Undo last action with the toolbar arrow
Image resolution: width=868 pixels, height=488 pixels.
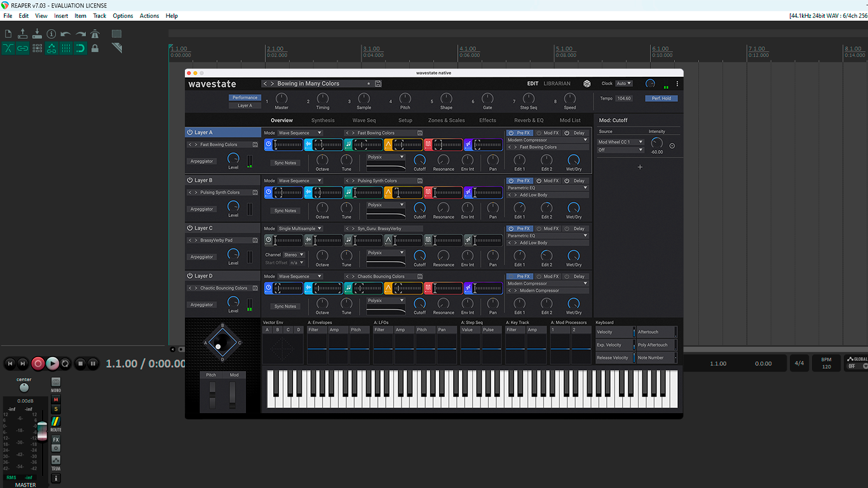(65, 34)
